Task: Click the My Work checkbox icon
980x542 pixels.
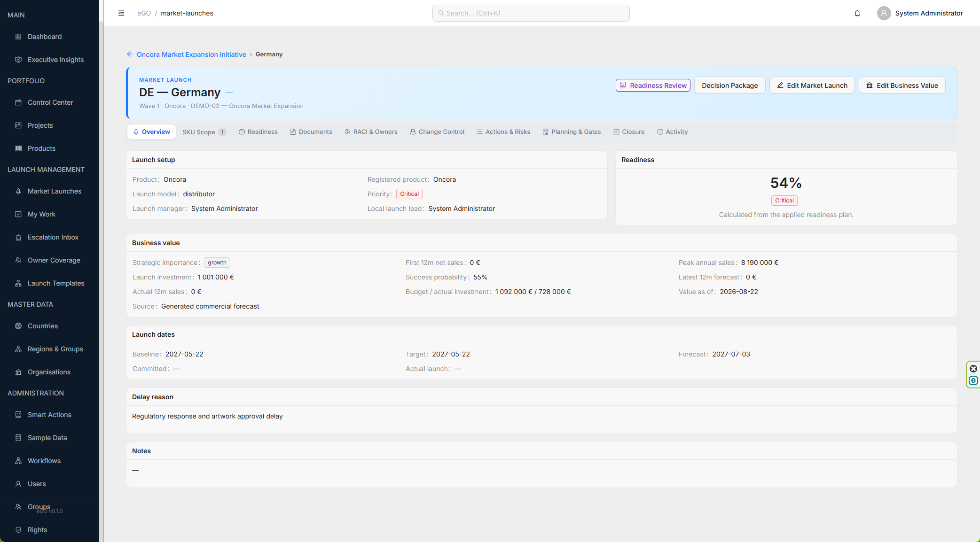Action: click(18, 214)
